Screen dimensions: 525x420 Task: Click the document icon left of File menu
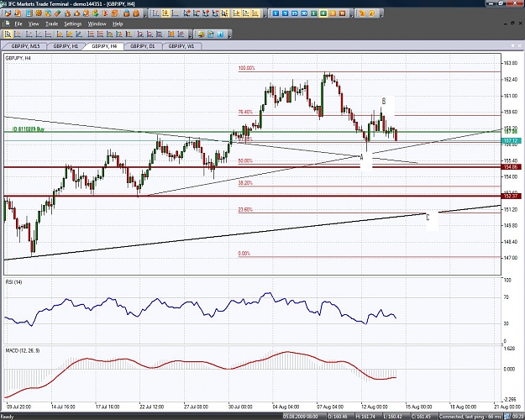point(7,24)
